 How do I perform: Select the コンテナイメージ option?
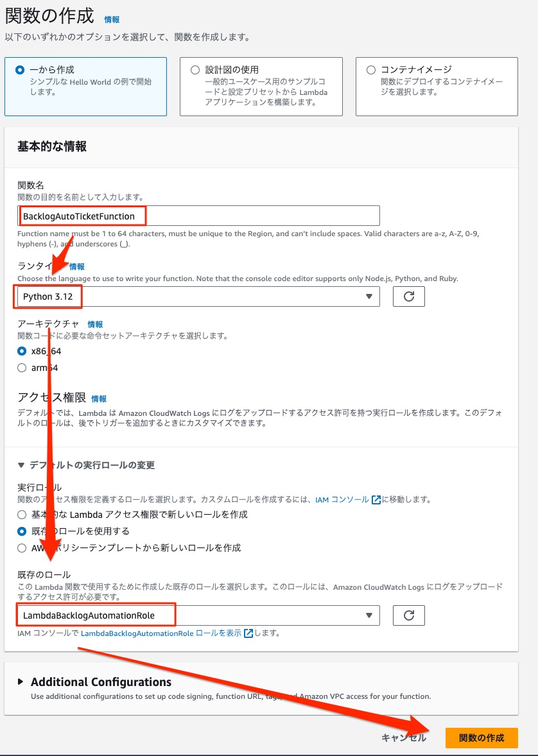click(437, 87)
